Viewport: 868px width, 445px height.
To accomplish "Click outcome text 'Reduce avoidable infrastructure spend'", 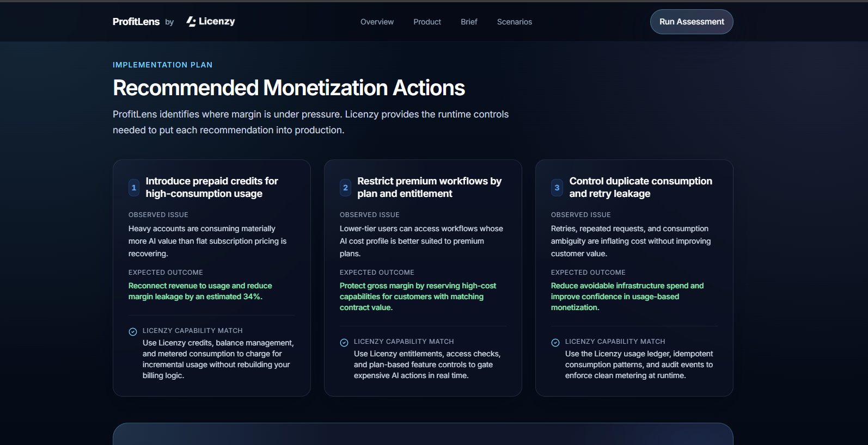I will pos(620,286).
